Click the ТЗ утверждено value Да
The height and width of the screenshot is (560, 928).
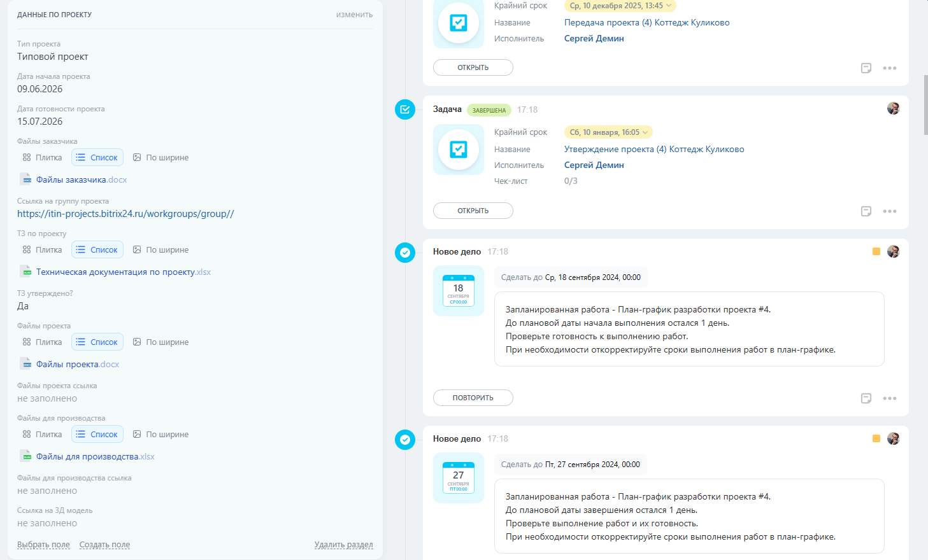point(23,306)
